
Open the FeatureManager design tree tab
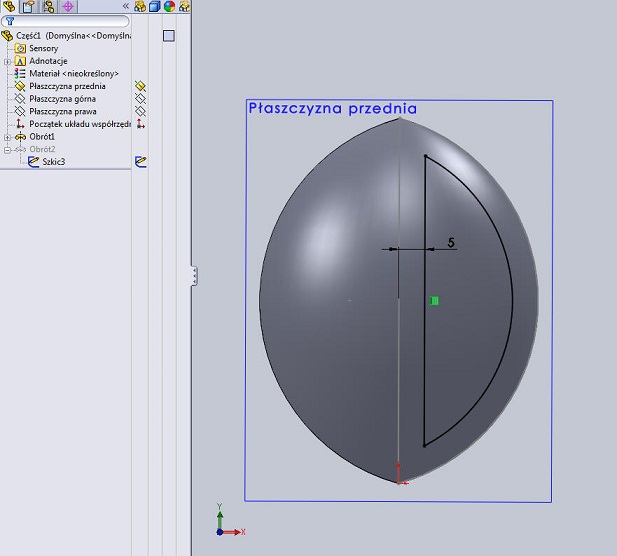[x=9, y=6]
